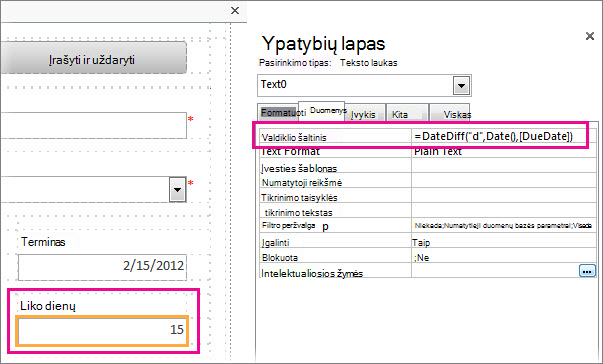Select the Filtro peržvalga property value

pyautogui.click(x=504, y=226)
